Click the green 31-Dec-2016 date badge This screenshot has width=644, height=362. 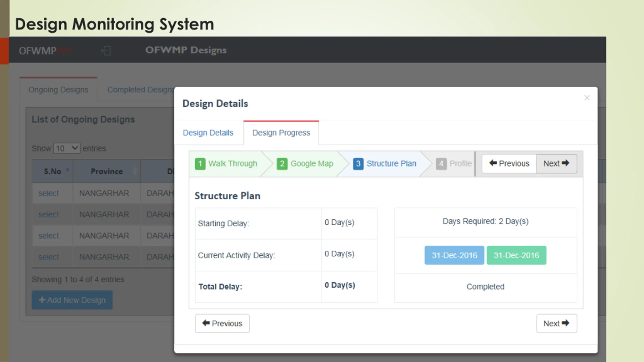516,255
